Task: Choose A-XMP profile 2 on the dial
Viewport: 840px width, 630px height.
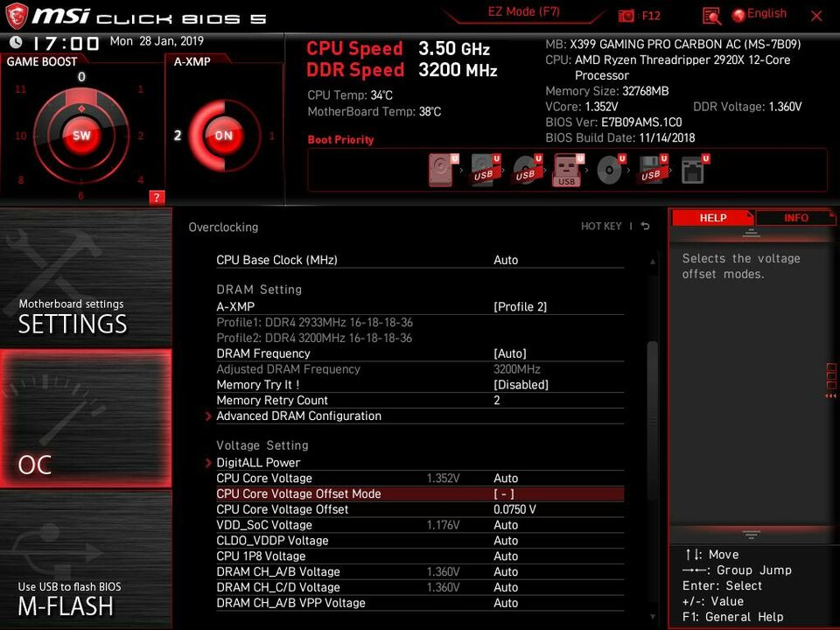Action: point(178,136)
